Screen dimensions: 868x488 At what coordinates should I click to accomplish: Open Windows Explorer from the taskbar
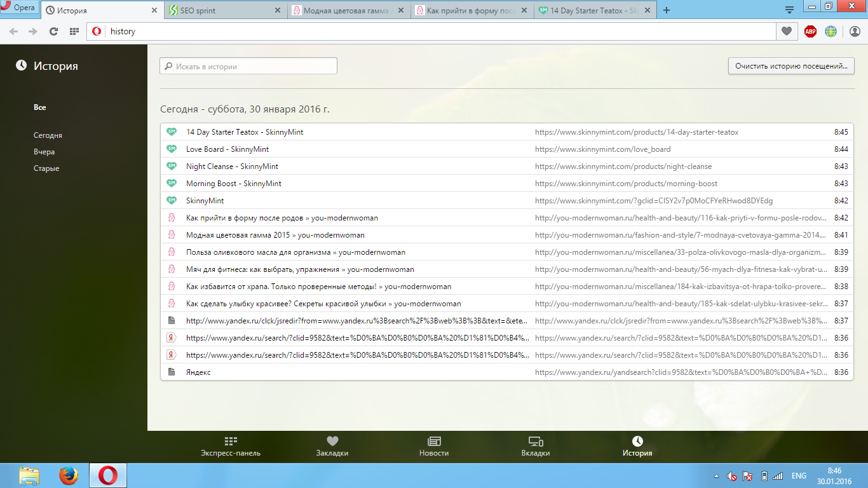click(x=29, y=475)
